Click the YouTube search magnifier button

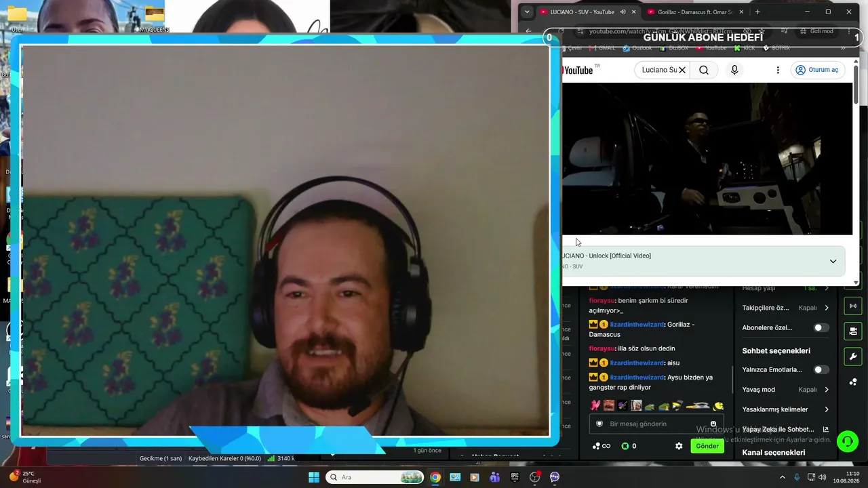tap(704, 70)
